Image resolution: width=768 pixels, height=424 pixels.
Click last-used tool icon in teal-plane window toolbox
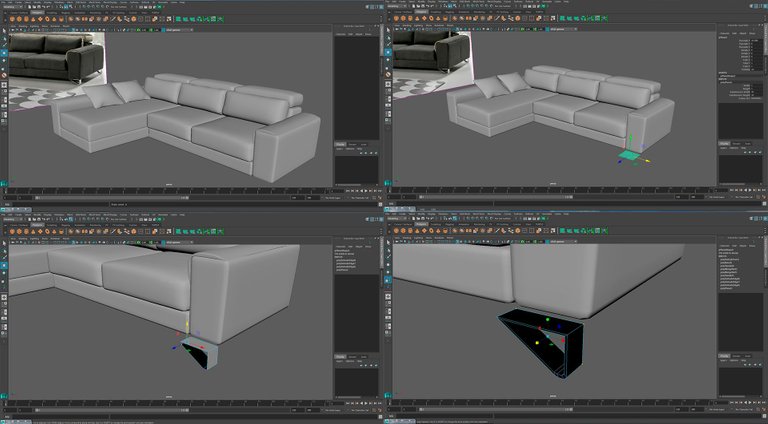tap(388, 74)
